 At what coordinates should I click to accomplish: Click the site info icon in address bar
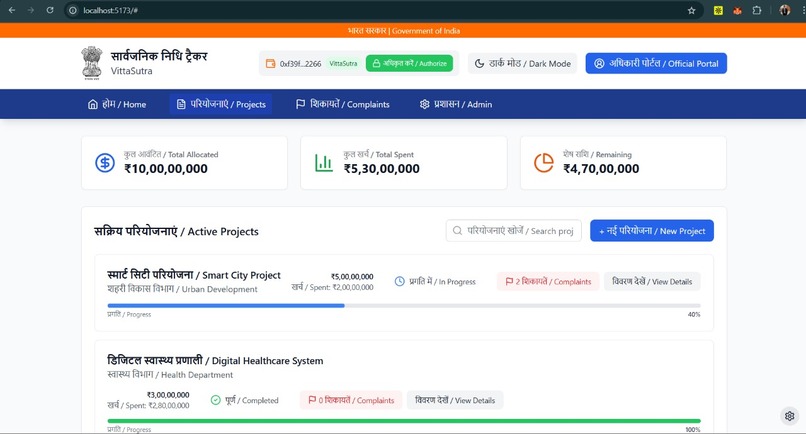pos(73,10)
